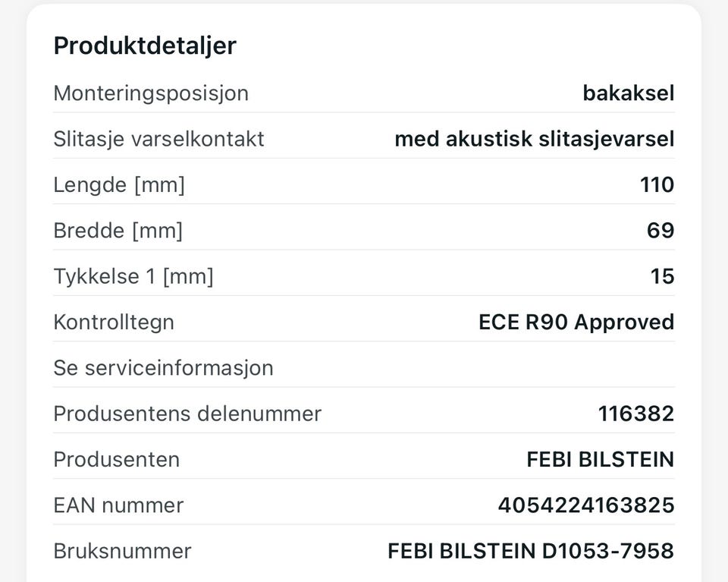The width and height of the screenshot is (728, 582).
Task: Click med akustisk slitasjevarsel value
Action: pyautogui.click(x=535, y=139)
